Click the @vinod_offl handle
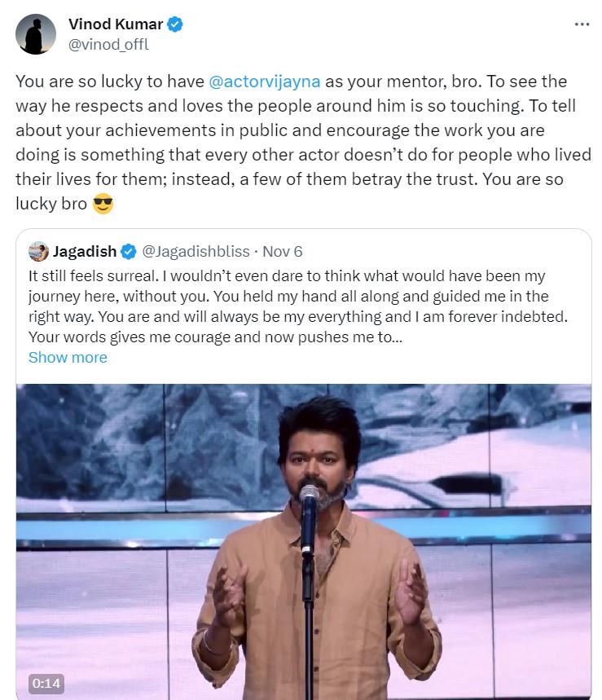 (x=108, y=45)
